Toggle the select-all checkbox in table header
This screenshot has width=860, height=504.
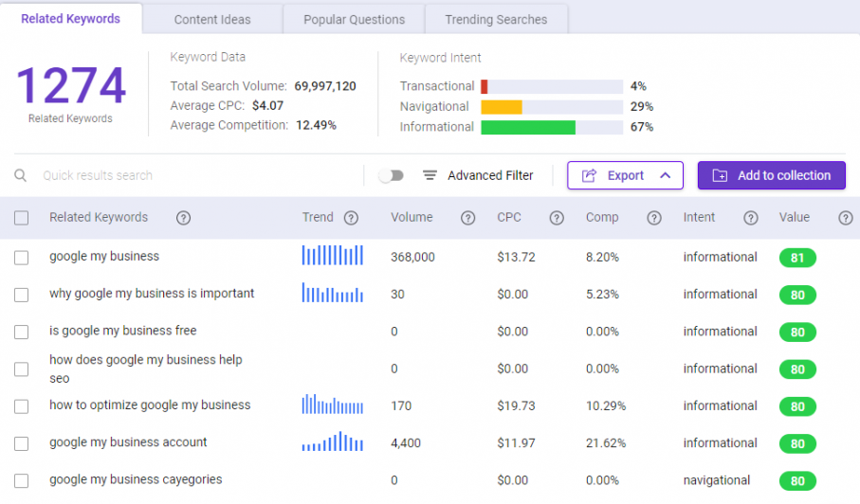pyautogui.click(x=22, y=218)
